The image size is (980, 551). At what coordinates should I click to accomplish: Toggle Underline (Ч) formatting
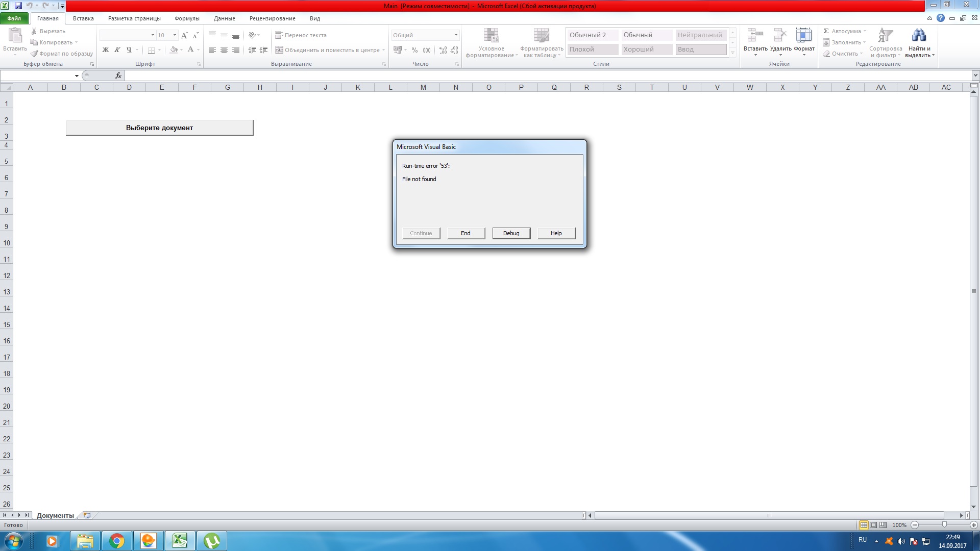pos(129,50)
